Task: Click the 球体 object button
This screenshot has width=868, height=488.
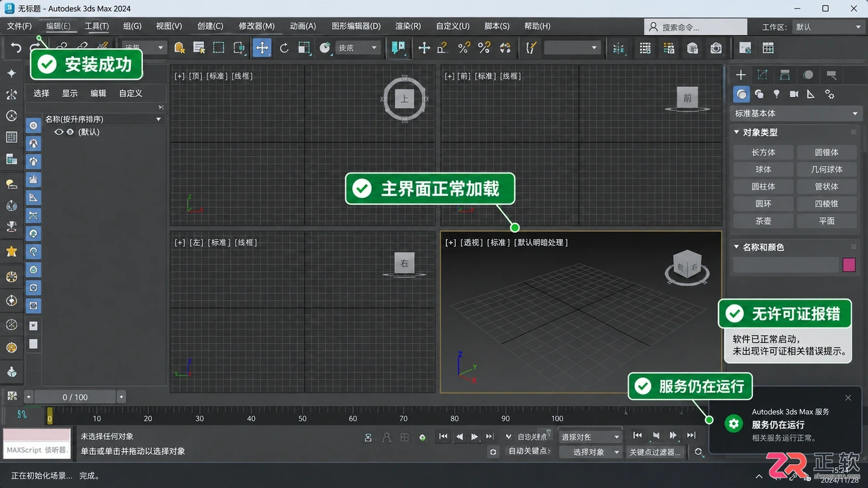Action: click(763, 169)
